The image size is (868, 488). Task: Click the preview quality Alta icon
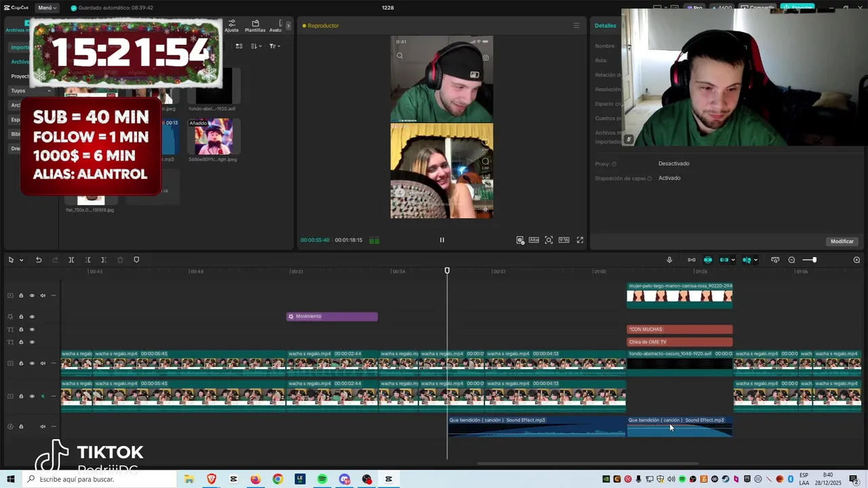[x=534, y=240]
